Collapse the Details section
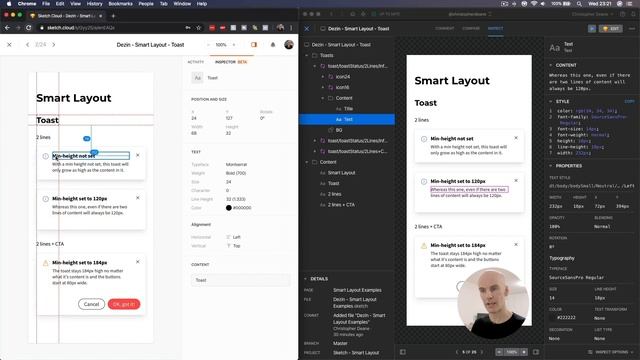 tap(305, 279)
